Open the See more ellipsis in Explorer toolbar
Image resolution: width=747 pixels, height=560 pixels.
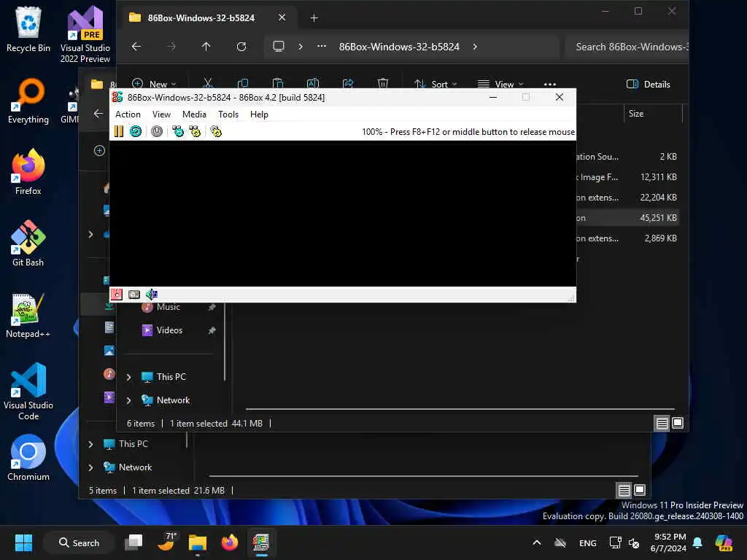[x=550, y=84]
